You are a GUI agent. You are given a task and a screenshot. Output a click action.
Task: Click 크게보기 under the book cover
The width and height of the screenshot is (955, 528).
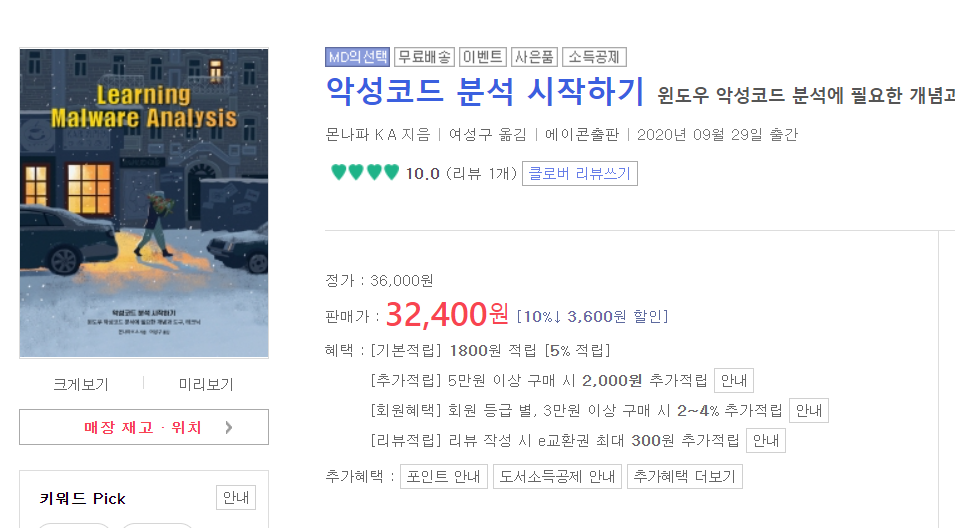81,384
